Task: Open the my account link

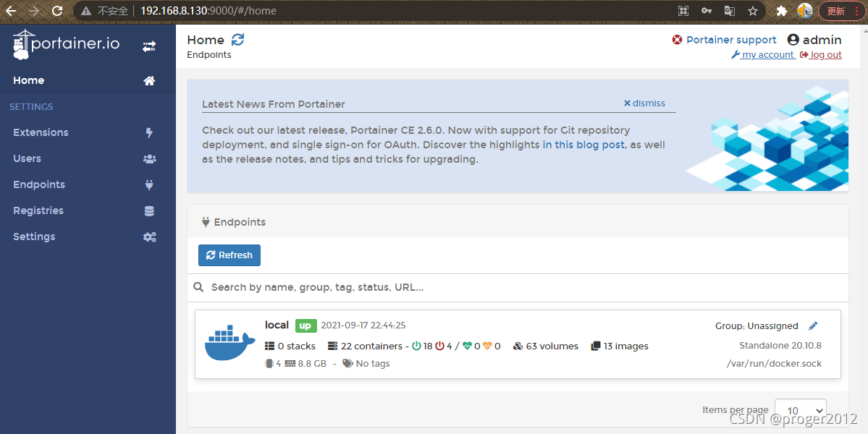Action: 763,55
